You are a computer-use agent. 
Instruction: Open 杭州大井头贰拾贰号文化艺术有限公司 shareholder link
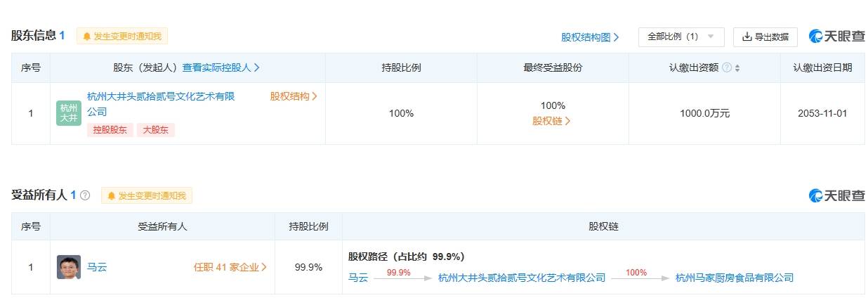(160, 96)
